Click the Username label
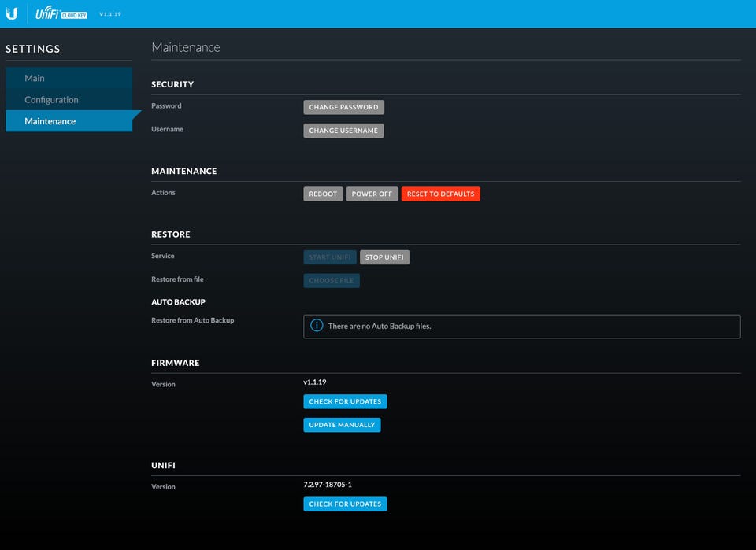Viewport: 756px width, 550px height. point(167,129)
